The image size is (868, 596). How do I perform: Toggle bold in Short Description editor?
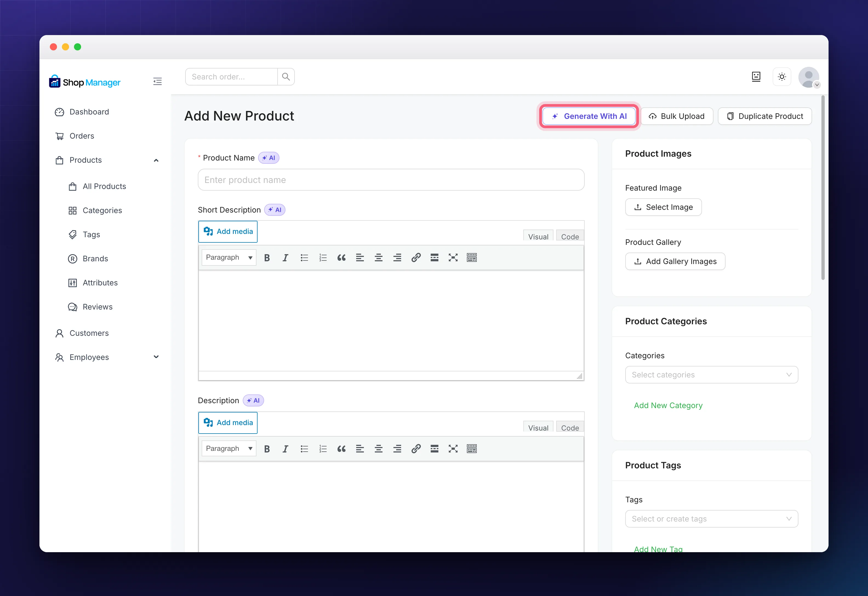click(x=267, y=258)
